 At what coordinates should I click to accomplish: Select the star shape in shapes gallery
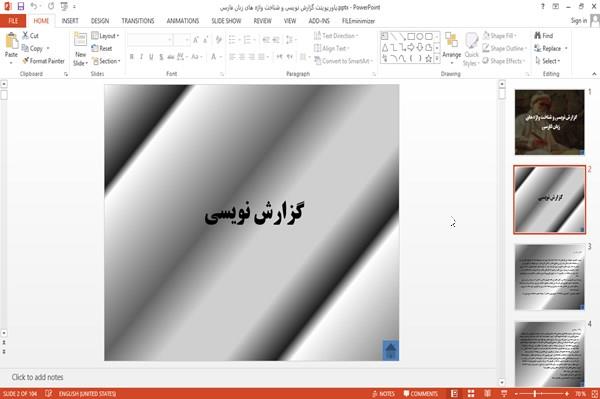[x=429, y=59]
